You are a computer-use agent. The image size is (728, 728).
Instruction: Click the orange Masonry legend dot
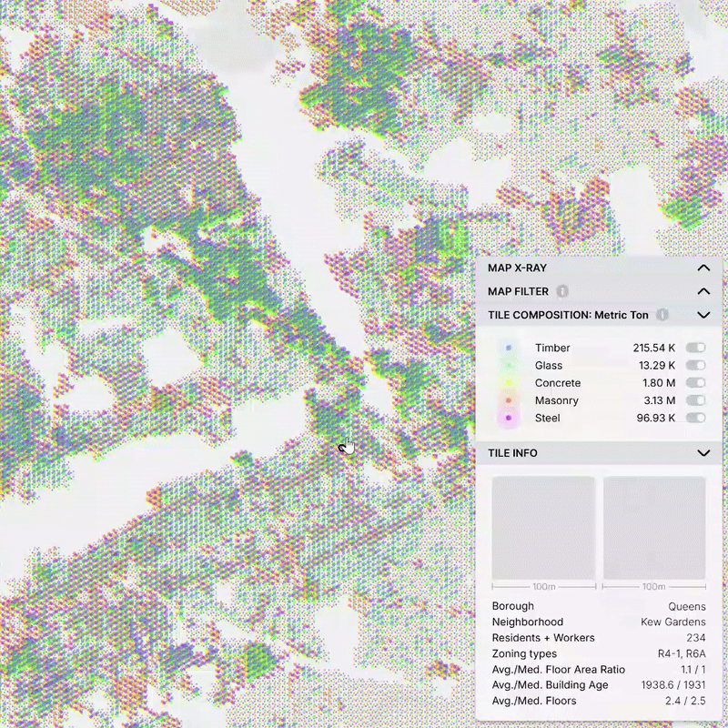click(509, 400)
